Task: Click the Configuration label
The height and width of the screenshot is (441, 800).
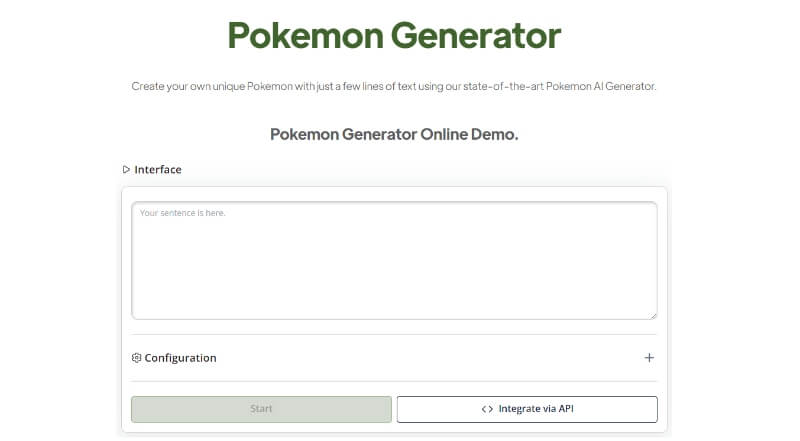Action: [180, 358]
